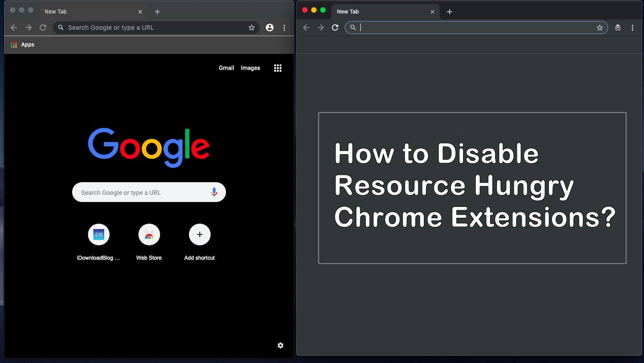Viewport: 644px width, 363px height.
Task: Open a new tab in left window
Action: click(x=157, y=12)
